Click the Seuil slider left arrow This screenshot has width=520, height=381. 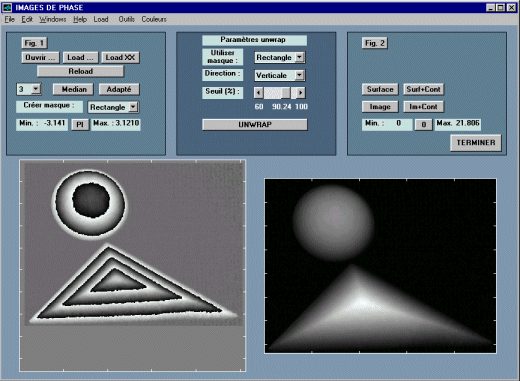pyautogui.click(x=258, y=93)
